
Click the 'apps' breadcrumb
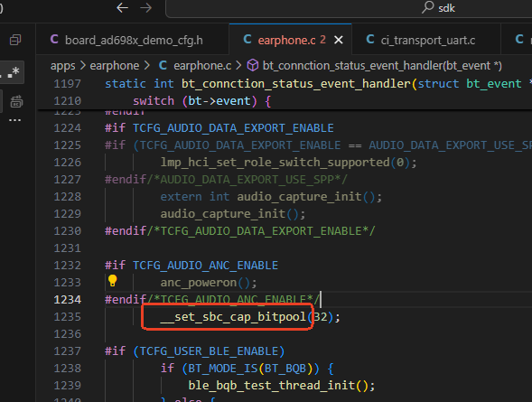coord(62,66)
